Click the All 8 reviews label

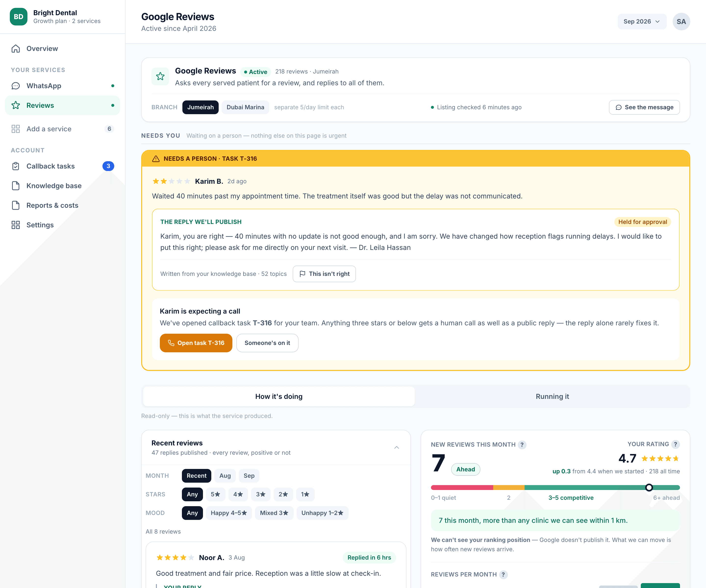163,532
